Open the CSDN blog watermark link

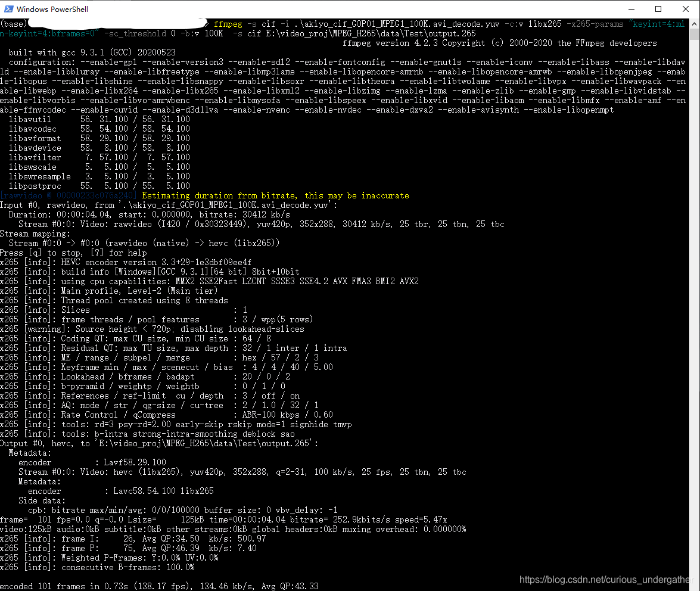[x=604, y=578]
